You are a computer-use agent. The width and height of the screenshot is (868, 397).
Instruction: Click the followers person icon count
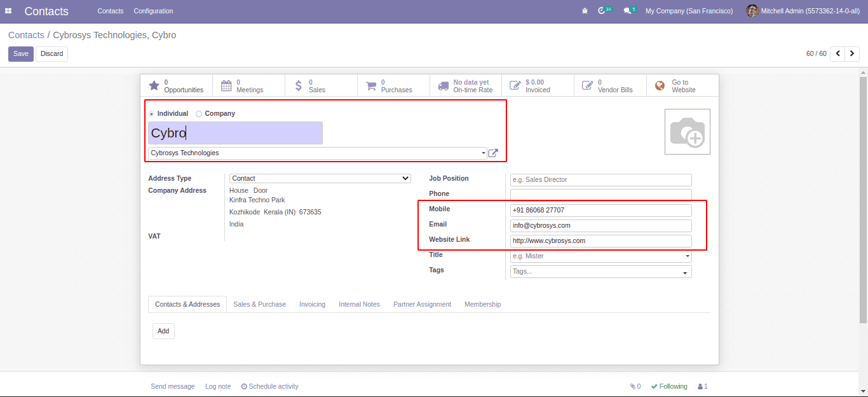coord(703,386)
